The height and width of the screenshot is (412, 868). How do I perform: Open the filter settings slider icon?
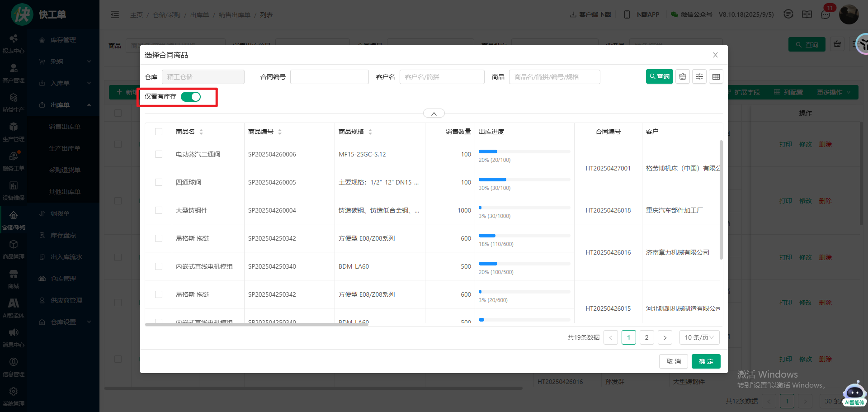pos(699,77)
